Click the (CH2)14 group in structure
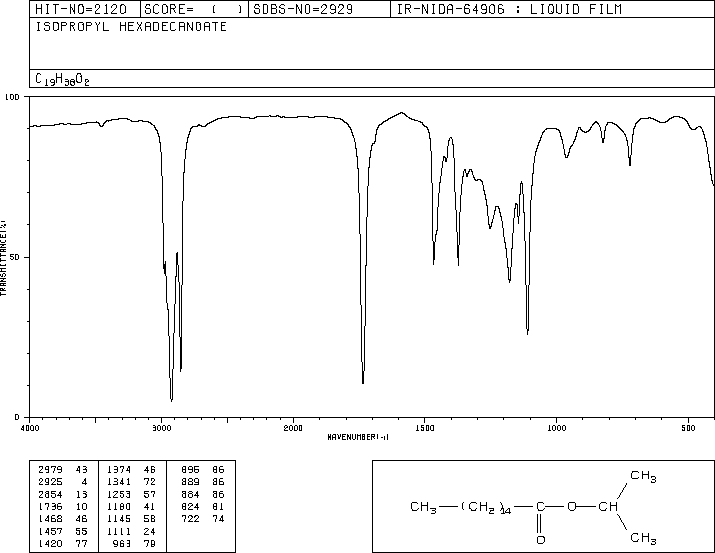 (486, 507)
